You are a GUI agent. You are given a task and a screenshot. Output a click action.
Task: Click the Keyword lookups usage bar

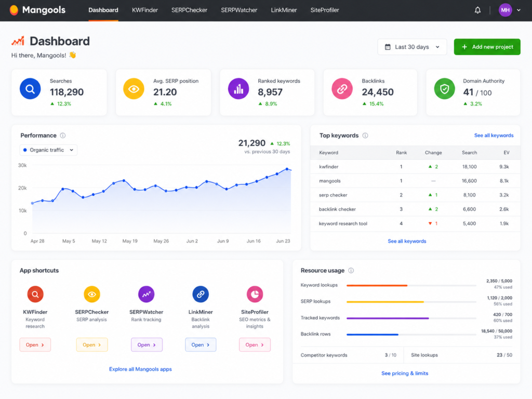[x=411, y=285]
